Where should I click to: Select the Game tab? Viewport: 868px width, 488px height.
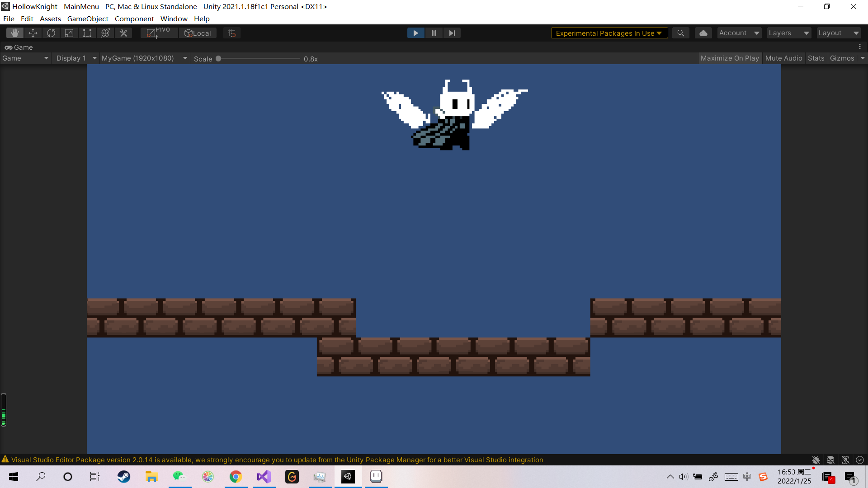[19, 47]
